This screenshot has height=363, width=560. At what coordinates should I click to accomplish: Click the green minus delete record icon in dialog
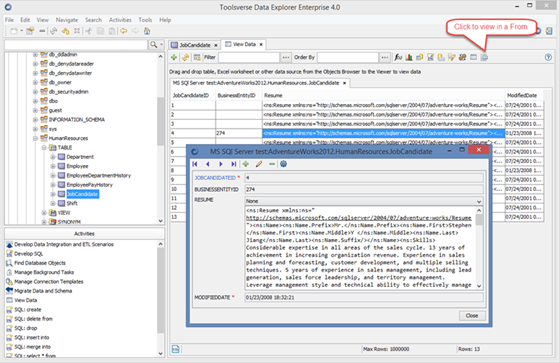(272, 164)
